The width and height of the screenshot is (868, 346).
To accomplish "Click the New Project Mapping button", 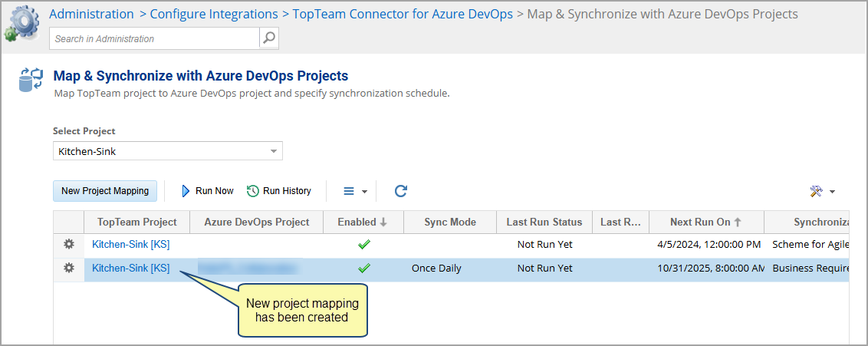I will 105,191.
